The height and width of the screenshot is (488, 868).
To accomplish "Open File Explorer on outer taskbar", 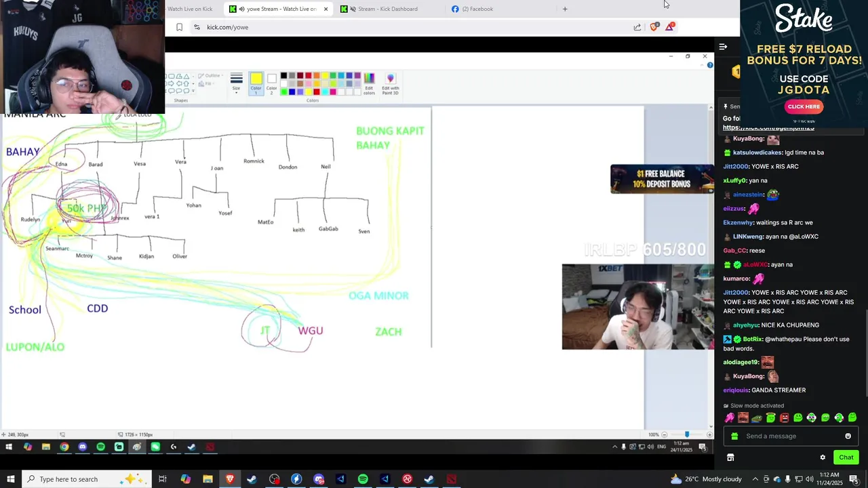I will [x=208, y=479].
